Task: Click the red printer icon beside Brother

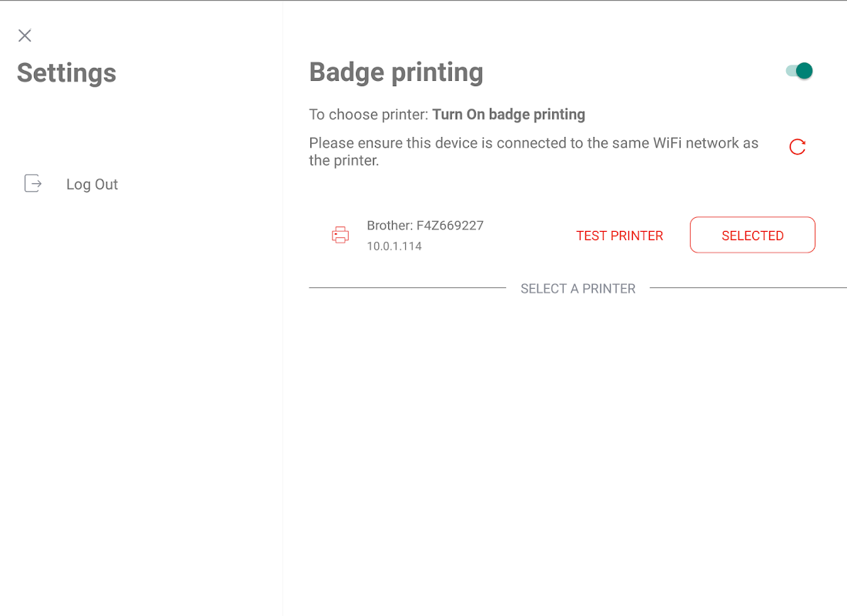Action: click(340, 235)
